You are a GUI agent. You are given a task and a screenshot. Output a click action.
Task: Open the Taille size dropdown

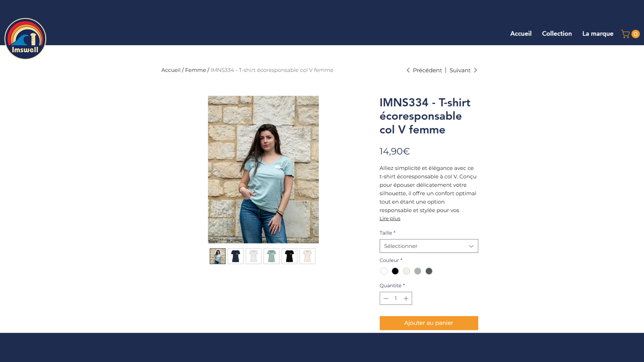[429, 246]
